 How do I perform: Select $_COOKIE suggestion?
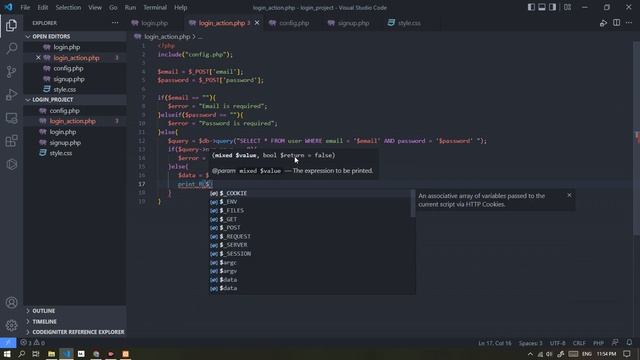click(x=312, y=193)
